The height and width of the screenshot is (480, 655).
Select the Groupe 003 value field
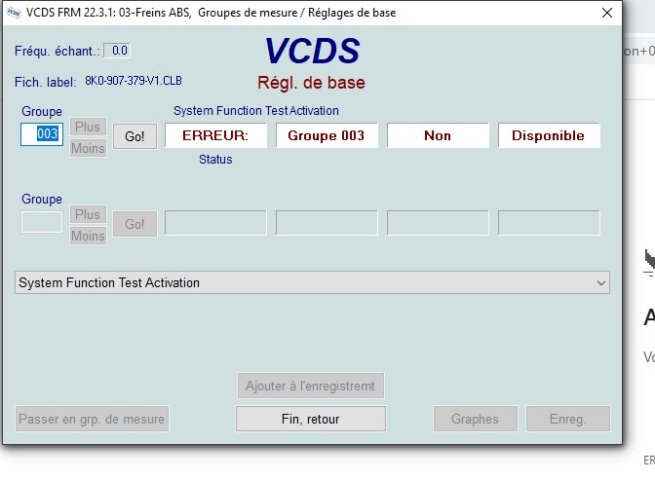coord(327,135)
